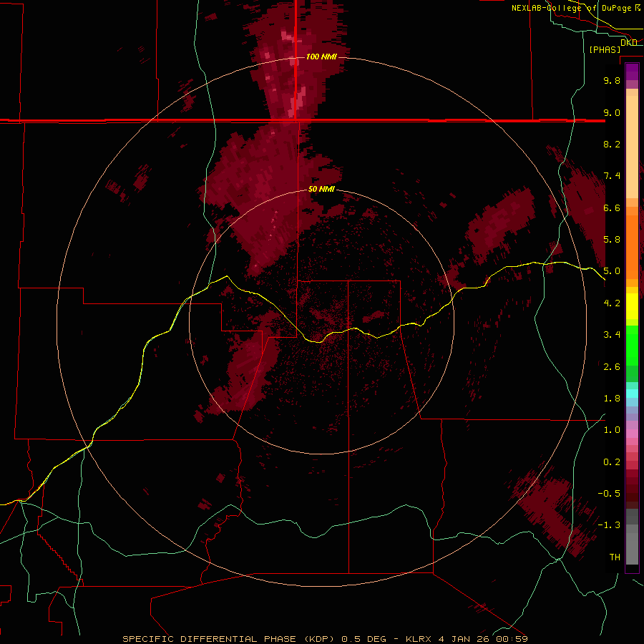Viewport: 644px width, 644px height.
Task: Click the 8.2 value on the color scale
Action: (x=612, y=144)
